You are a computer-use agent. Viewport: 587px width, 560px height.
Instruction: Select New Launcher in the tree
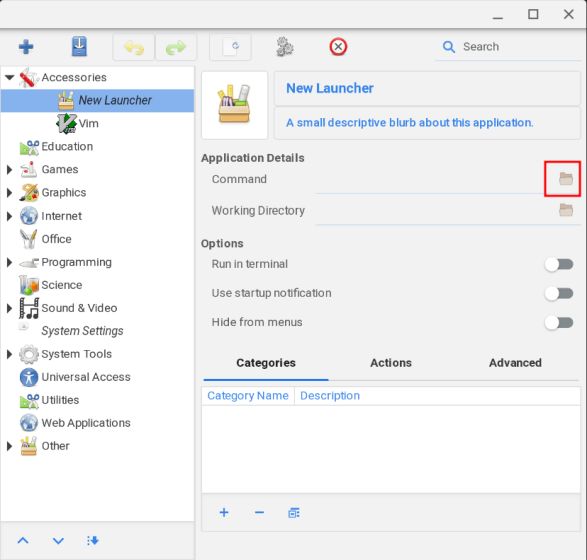97,100
